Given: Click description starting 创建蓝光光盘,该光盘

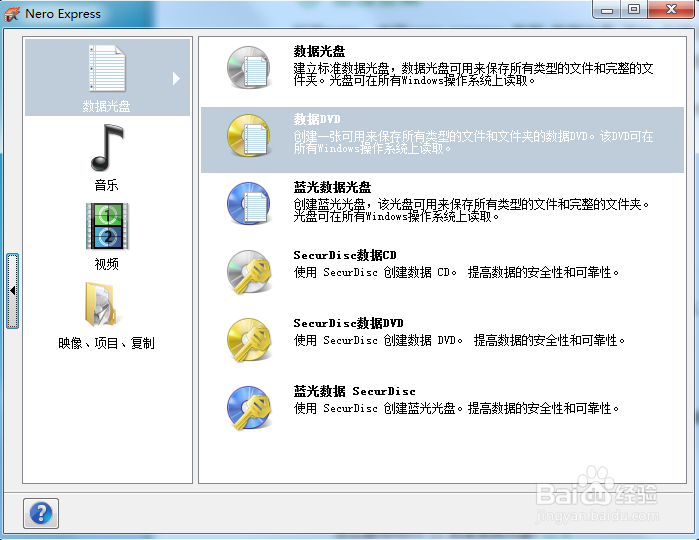Looking at the screenshot, I should click(x=471, y=210).
